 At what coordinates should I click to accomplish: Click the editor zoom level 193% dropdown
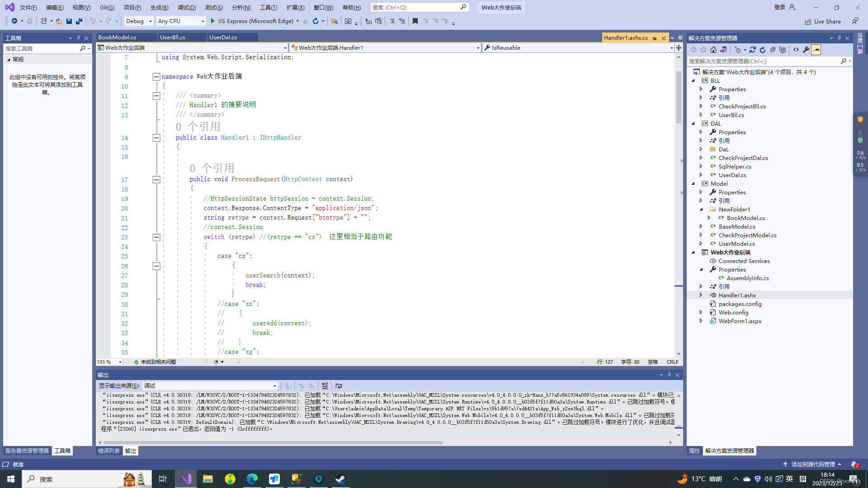(x=120, y=362)
